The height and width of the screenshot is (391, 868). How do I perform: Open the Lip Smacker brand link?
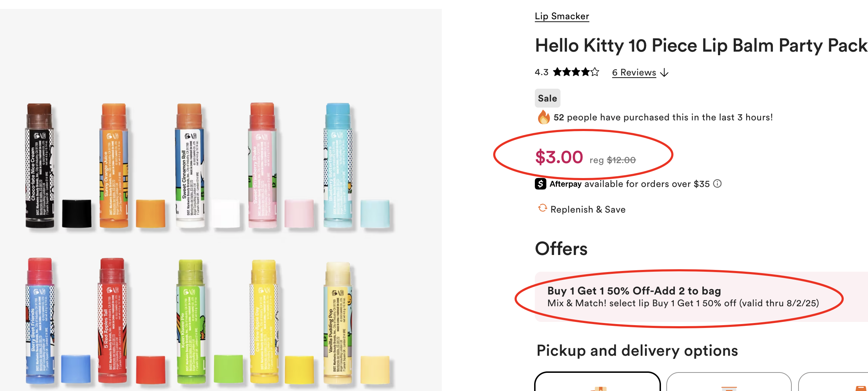pos(562,16)
